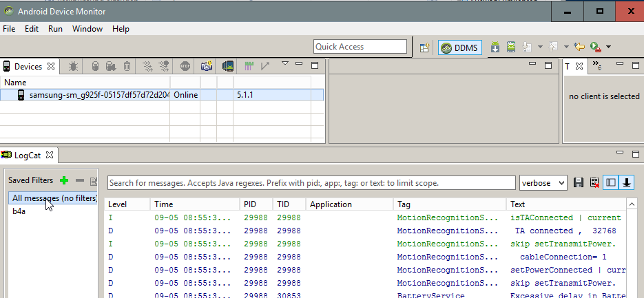Click in the Quick Access field
This screenshot has height=298, width=644.
coord(360,47)
